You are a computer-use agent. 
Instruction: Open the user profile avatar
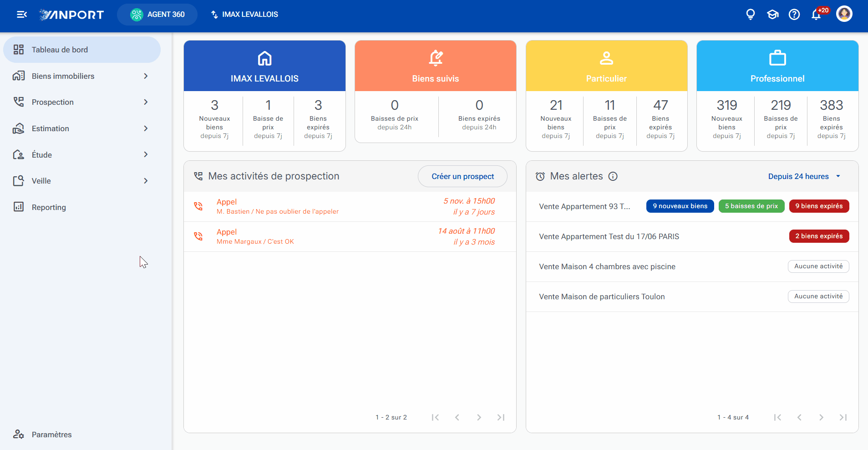pyautogui.click(x=844, y=14)
